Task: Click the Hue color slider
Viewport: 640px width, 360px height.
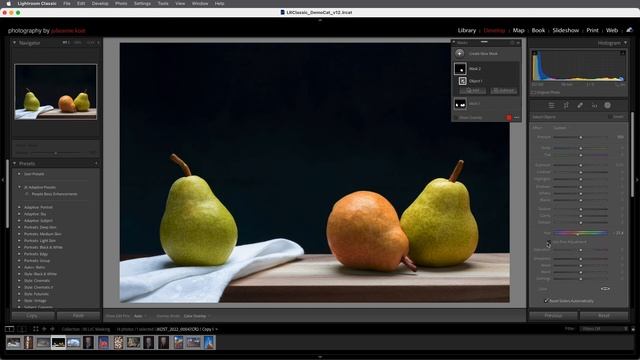Action: (x=580, y=233)
